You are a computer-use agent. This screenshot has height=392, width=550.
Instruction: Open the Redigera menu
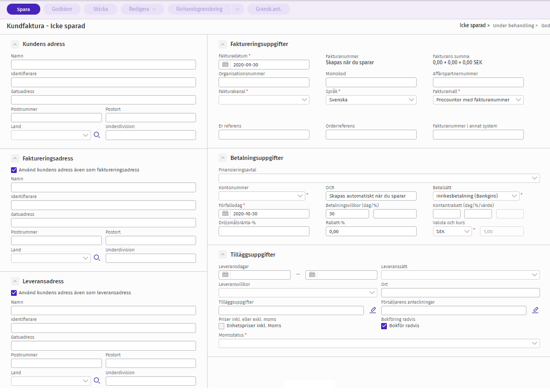142,9
